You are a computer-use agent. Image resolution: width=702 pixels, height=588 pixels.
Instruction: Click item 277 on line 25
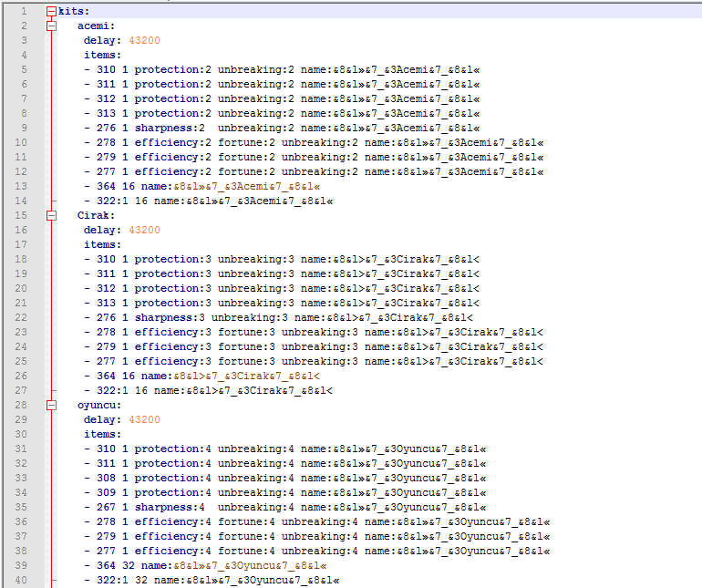pos(106,361)
